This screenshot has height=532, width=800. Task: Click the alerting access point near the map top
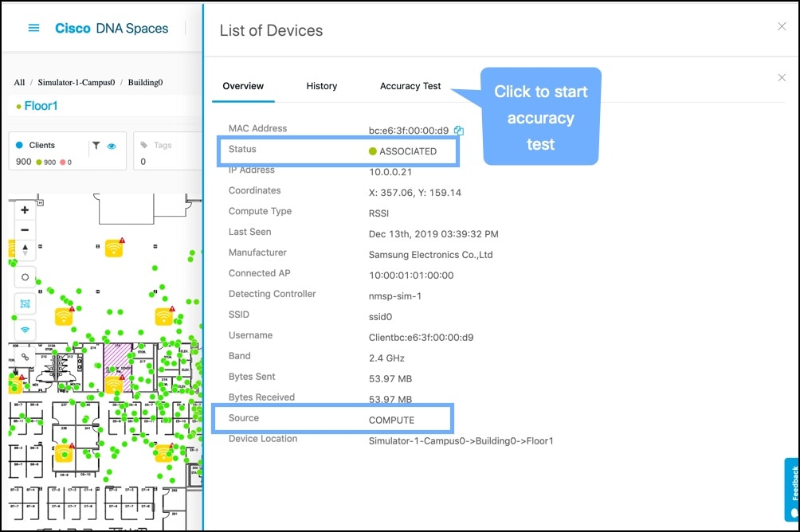tap(113, 248)
